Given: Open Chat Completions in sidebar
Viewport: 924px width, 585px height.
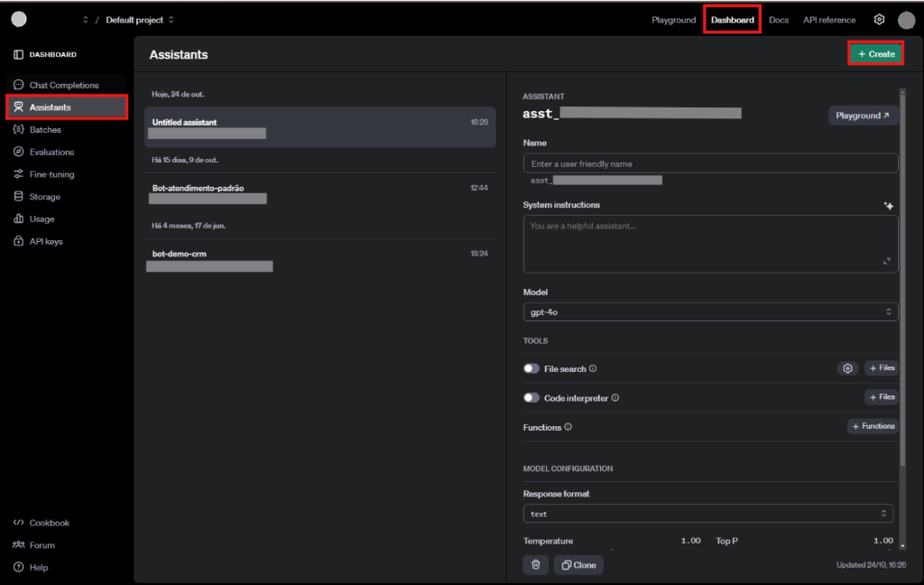Looking at the screenshot, I should coord(63,85).
